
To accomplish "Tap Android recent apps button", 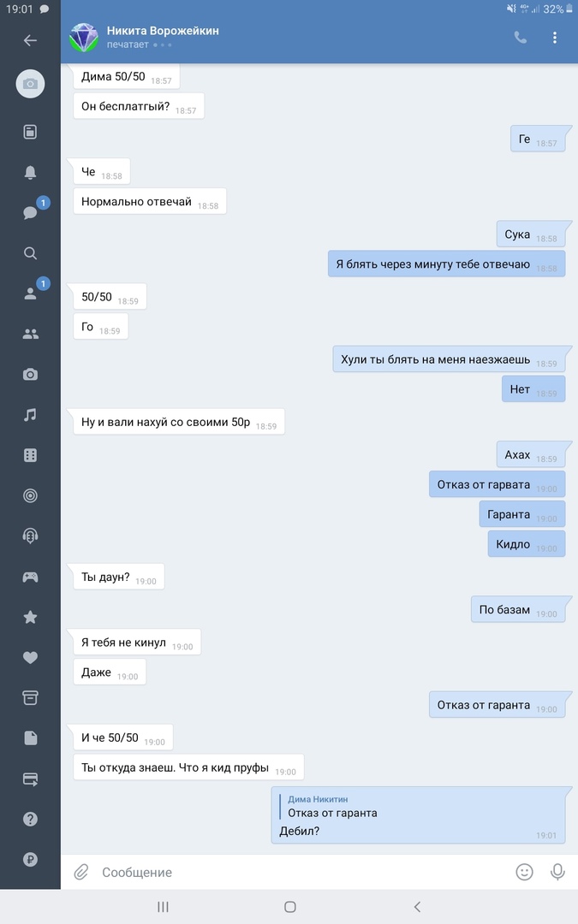I will [x=163, y=907].
